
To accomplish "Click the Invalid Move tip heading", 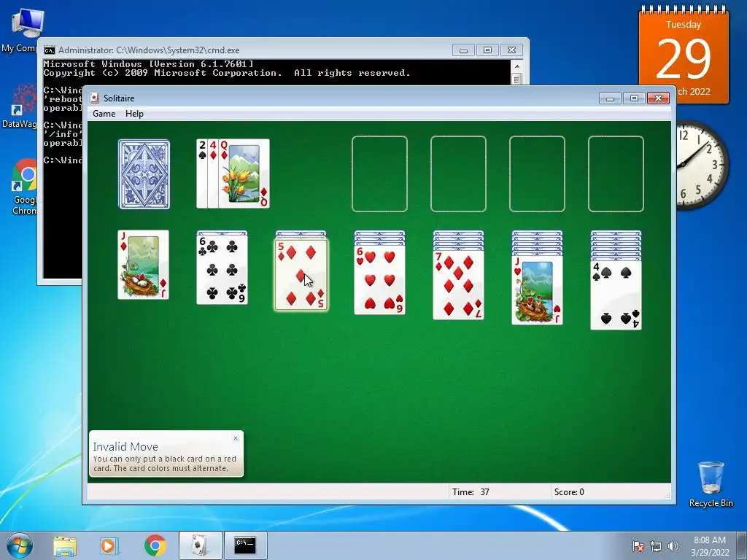I will coord(125,447).
